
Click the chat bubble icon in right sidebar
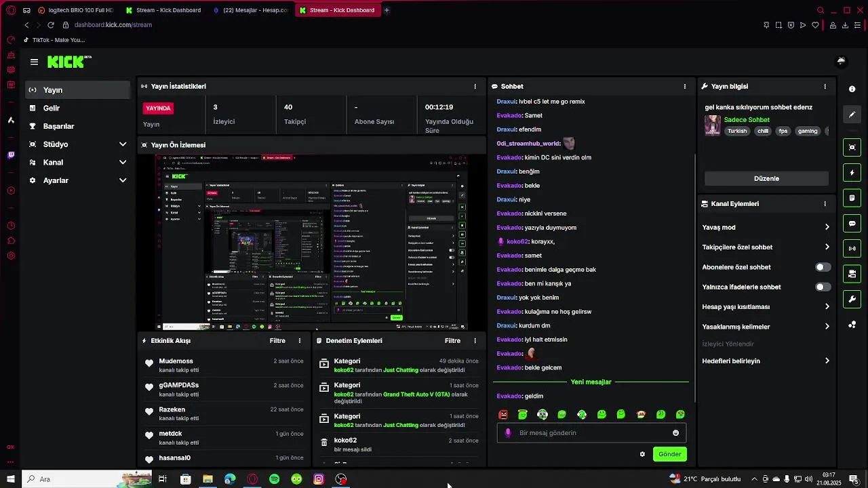coord(852,223)
